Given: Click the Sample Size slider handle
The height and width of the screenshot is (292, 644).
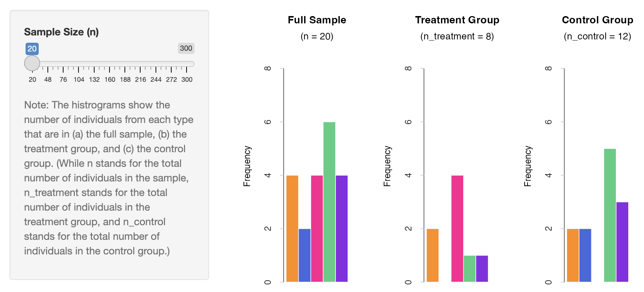Looking at the screenshot, I should (x=32, y=63).
